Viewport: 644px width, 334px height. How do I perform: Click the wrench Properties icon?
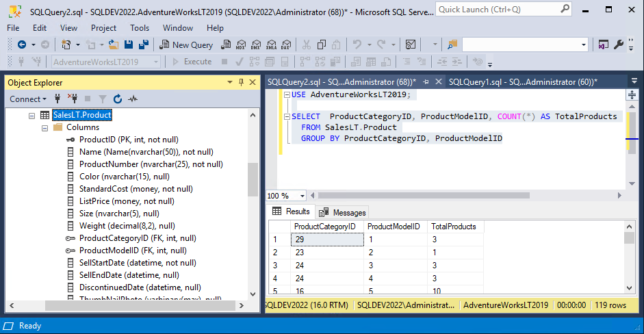[x=618, y=44]
